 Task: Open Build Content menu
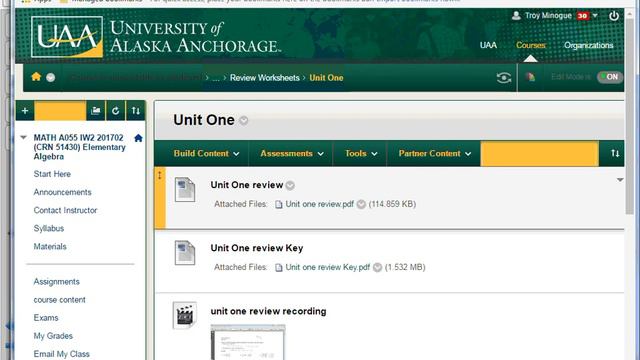tap(206, 153)
